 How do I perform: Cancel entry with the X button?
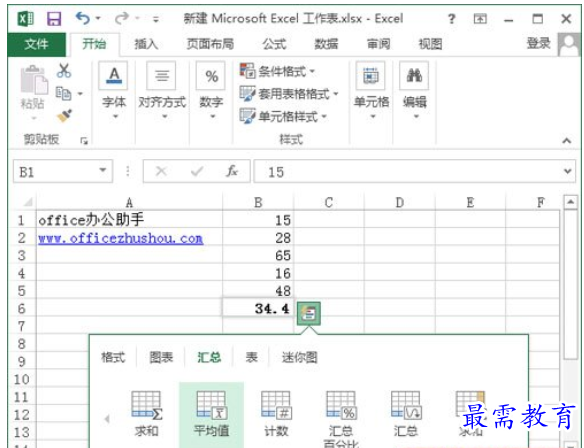pyautogui.click(x=161, y=171)
